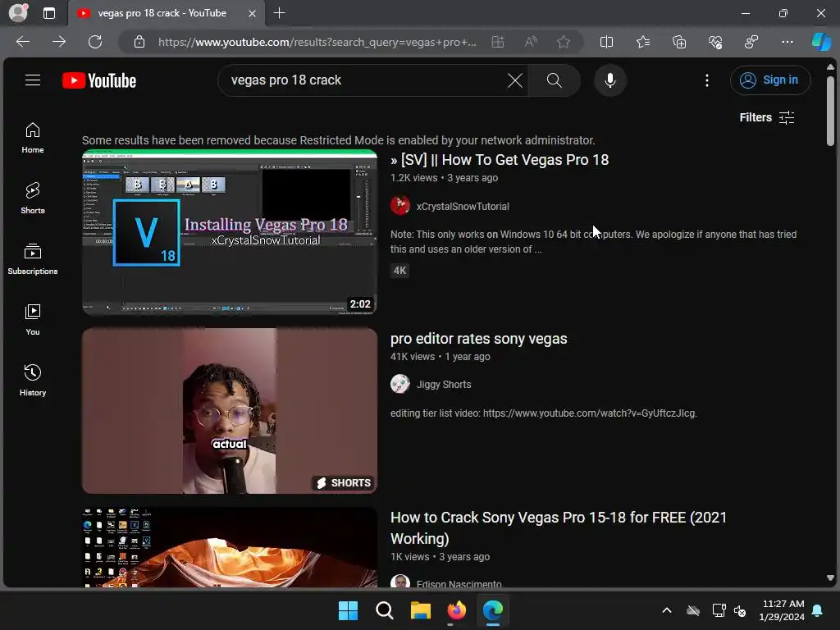Show hidden tray icons chevron
Image resolution: width=840 pixels, height=630 pixels.
pos(666,610)
